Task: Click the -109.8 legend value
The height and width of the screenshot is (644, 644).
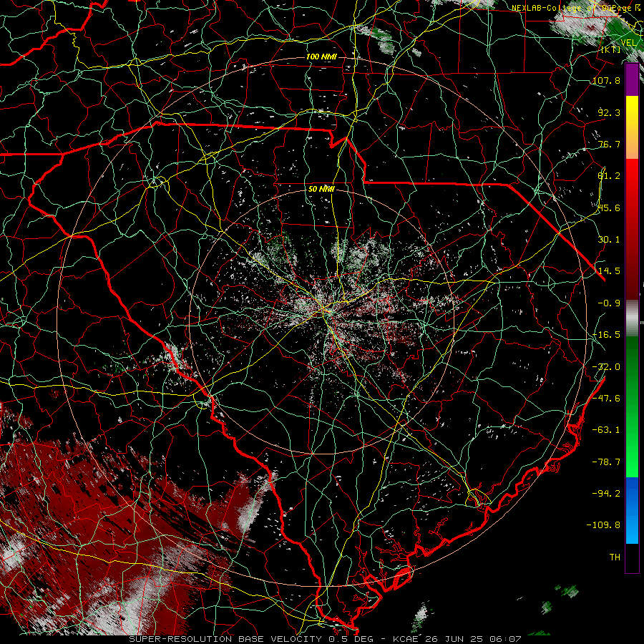Action: point(603,525)
